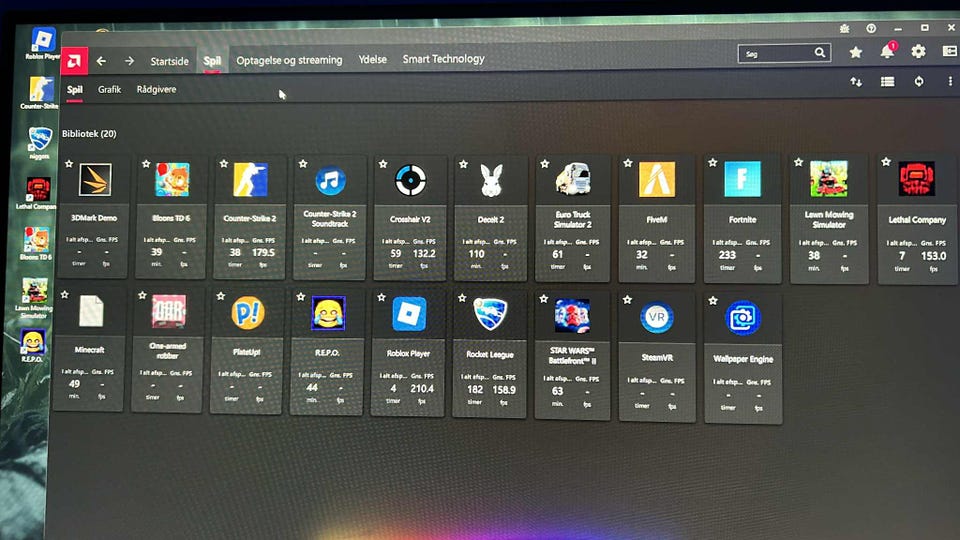
Task: Open the 3DMark Demo game icon
Action: [96, 179]
